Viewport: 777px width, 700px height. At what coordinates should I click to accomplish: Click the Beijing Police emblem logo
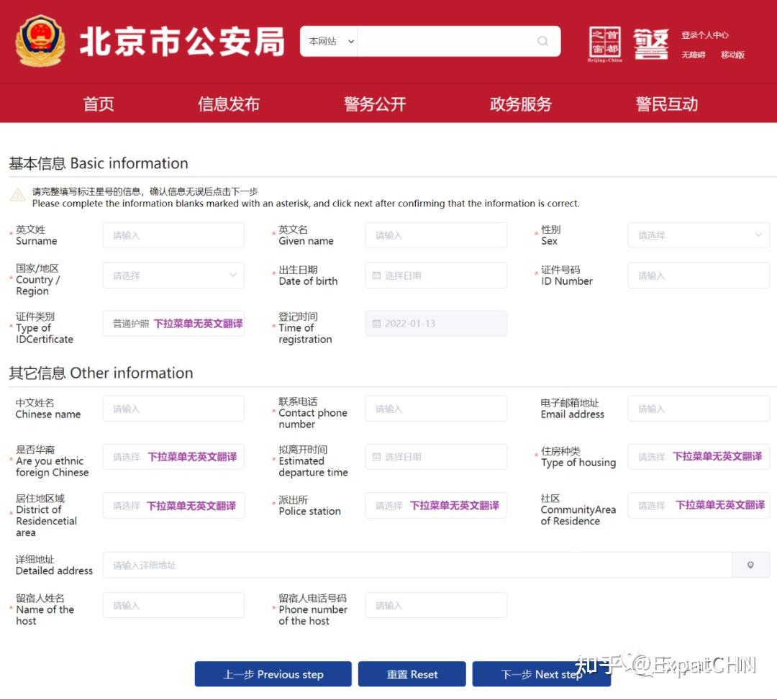(41, 41)
